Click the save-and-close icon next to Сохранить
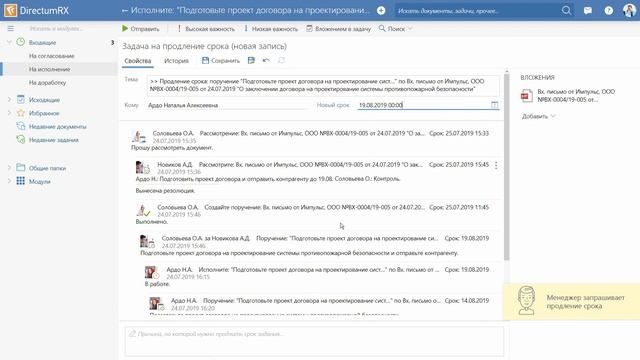This screenshot has height=360, width=640. coord(251,60)
